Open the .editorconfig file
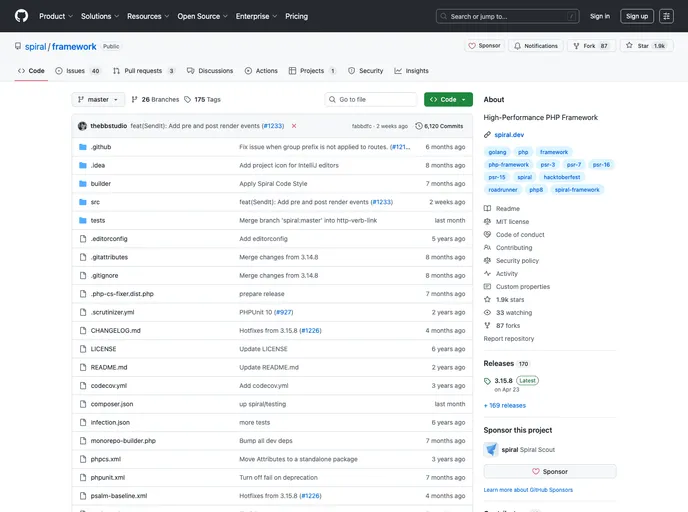 click(x=109, y=239)
